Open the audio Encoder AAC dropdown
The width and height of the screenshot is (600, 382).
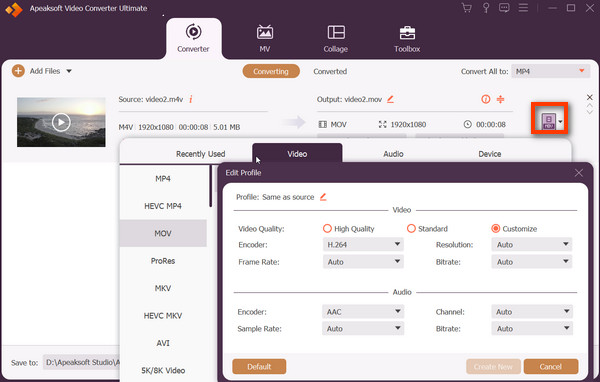pyautogui.click(x=363, y=312)
